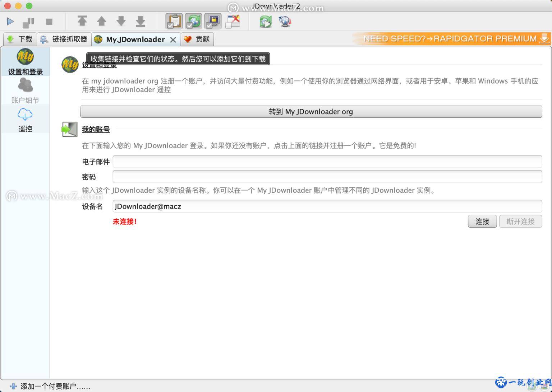Click the My logo beside 设置和登录 heading
Viewport: 552px width, 392px height.
point(70,64)
